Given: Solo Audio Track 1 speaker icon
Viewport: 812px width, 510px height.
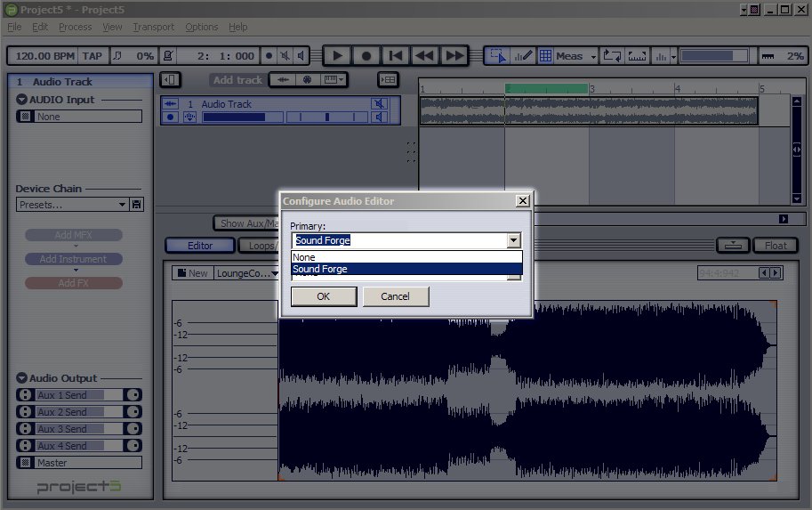Looking at the screenshot, I should coord(379,117).
